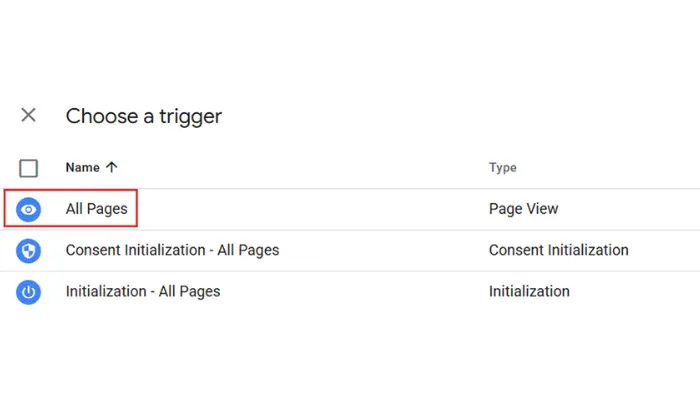Viewport: 700px width, 400px height.
Task: Select the All Pages trigger name
Action: click(96, 209)
